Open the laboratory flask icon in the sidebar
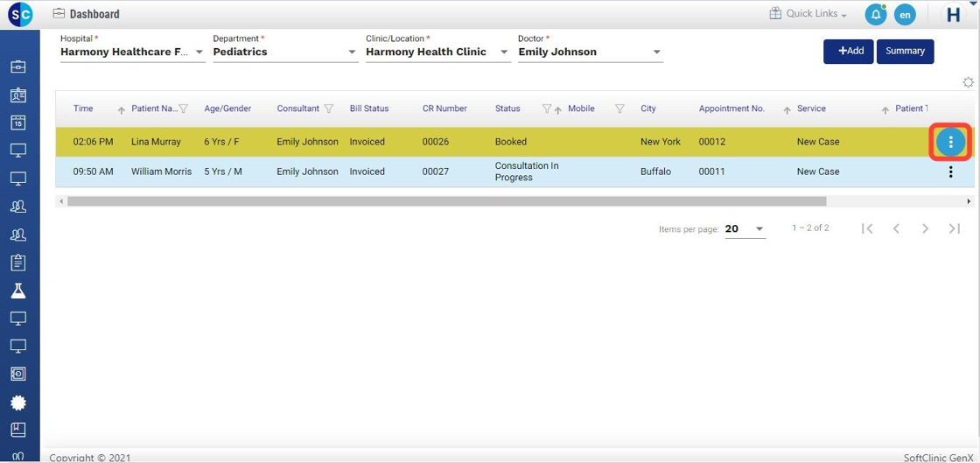 (18, 291)
